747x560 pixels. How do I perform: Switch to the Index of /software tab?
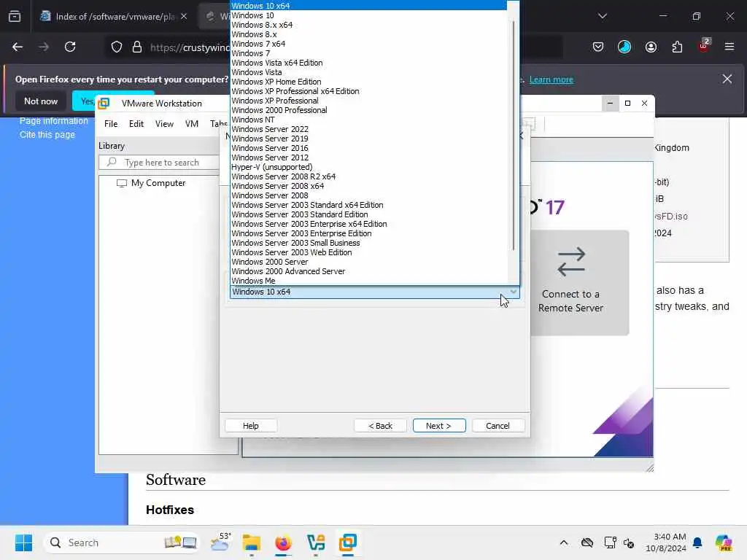pos(115,16)
